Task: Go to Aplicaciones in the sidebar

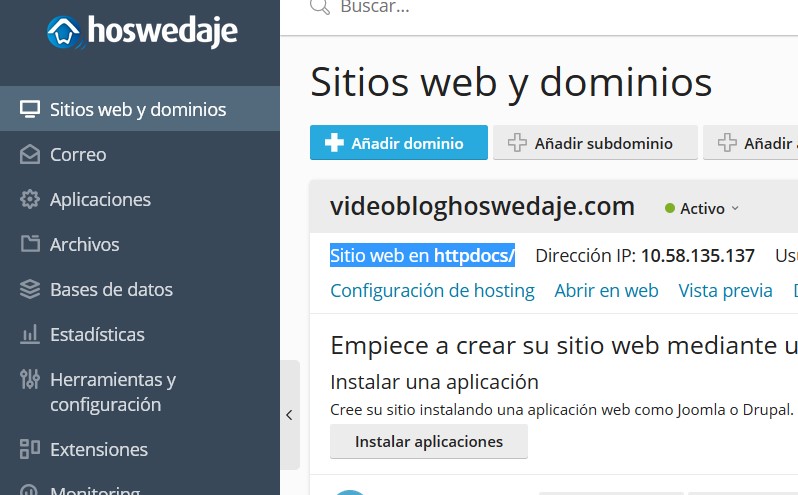Action: coord(139,199)
